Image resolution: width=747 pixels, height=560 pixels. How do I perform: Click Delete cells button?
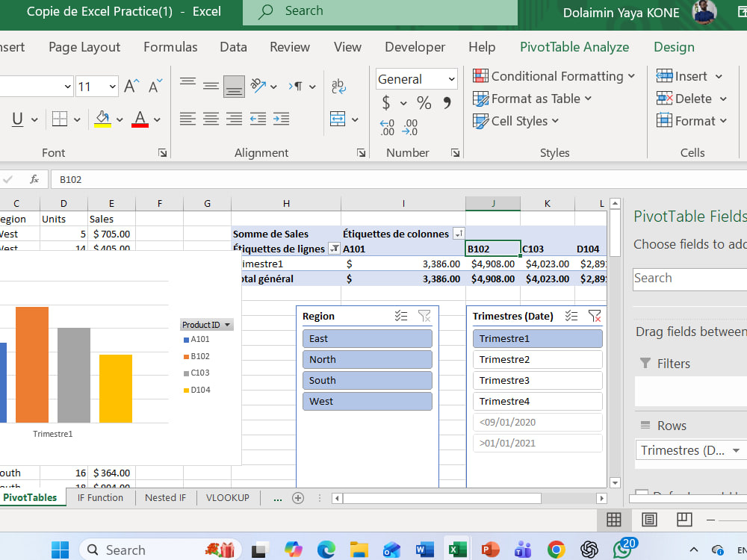click(684, 99)
